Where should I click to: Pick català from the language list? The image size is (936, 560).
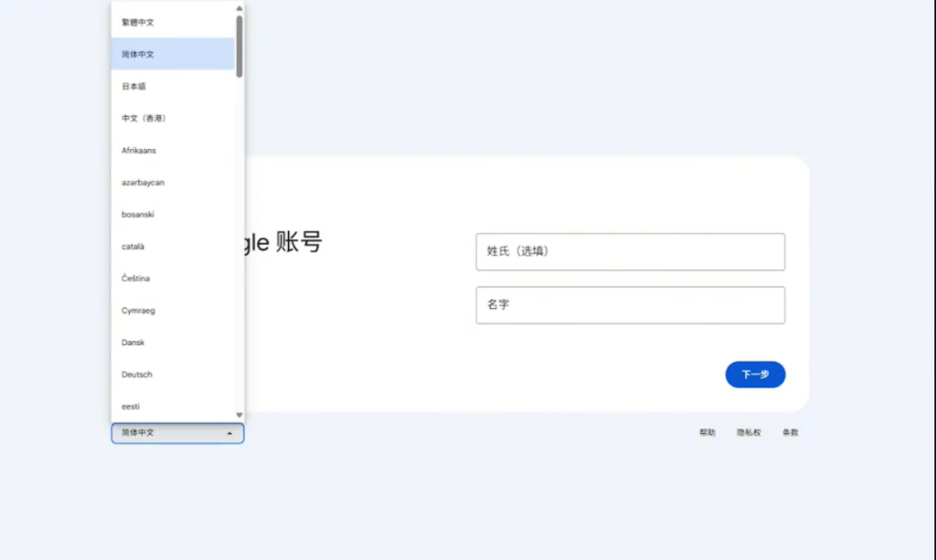pos(133,246)
